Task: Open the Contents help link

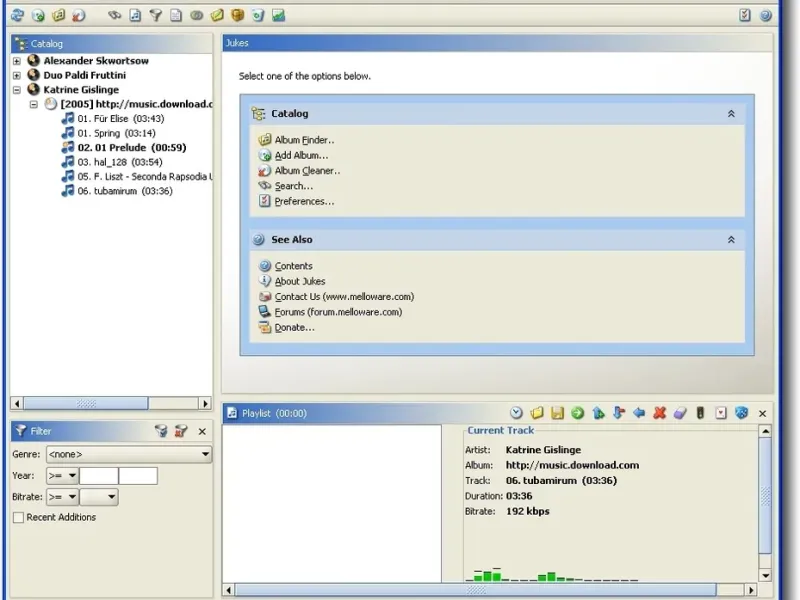Action: [x=293, y=266]
